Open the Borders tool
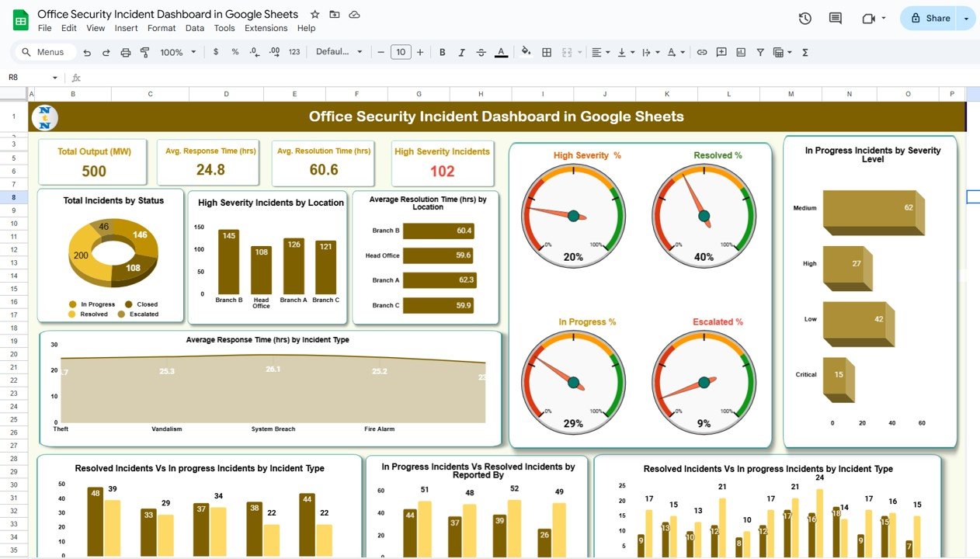Viewport: 980px width, 559px height. point(547,53)
